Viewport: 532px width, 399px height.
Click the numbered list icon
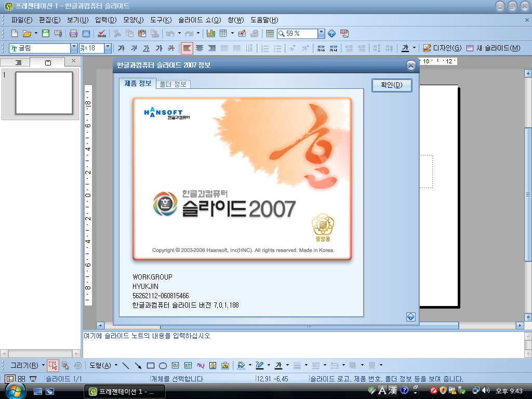pos(265,48)
